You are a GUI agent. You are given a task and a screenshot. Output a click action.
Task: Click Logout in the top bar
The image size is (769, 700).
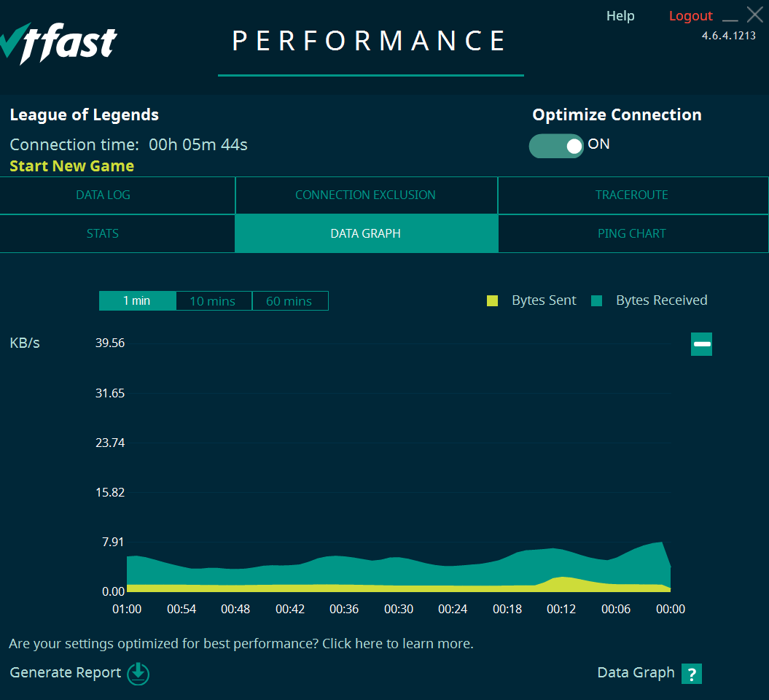pyautogui.click(x=690, y=16)
